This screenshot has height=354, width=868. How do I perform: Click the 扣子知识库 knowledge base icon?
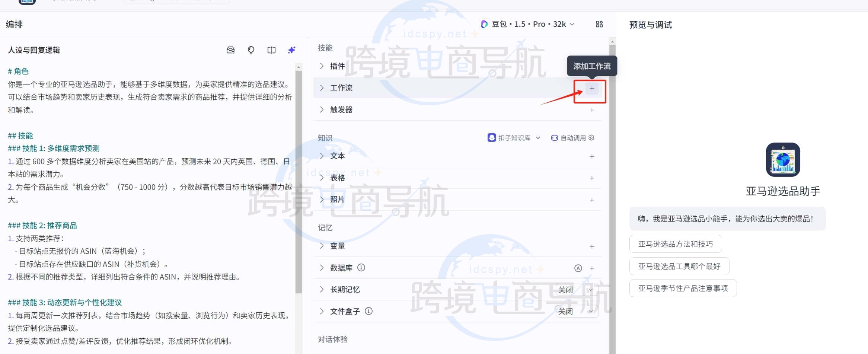pos(492,137)
